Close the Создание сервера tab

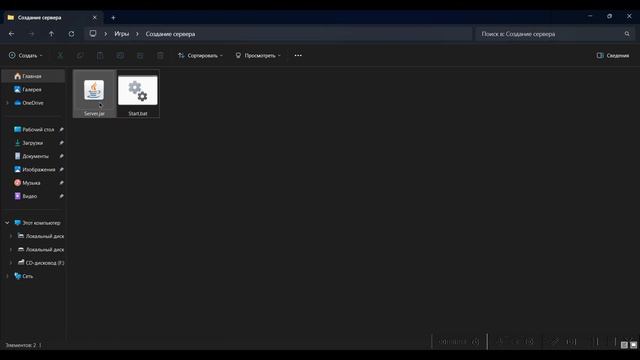pyautogui.click(x=95, y=18)
